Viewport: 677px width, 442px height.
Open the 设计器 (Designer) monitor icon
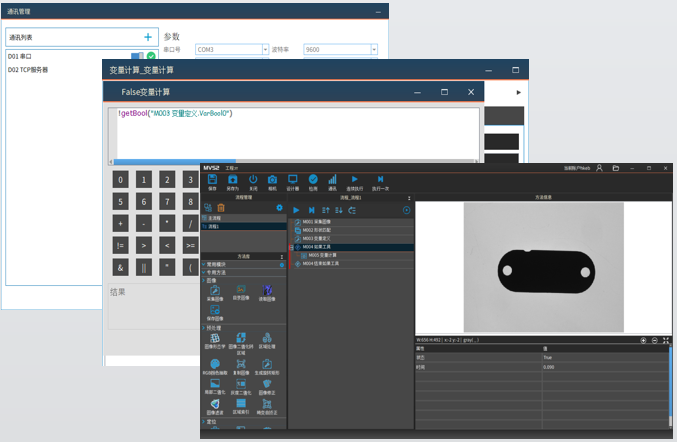293,181
